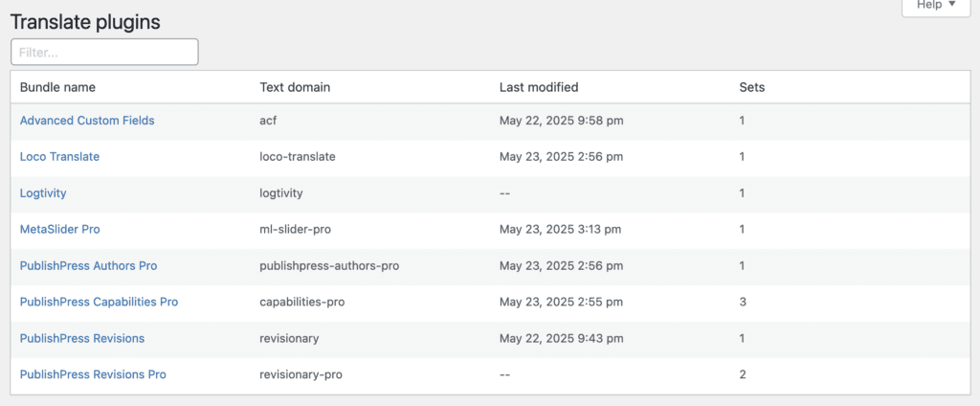Click the acf text domain cell
The width and height of the screenshot is (980, 406).
point(268,121)
